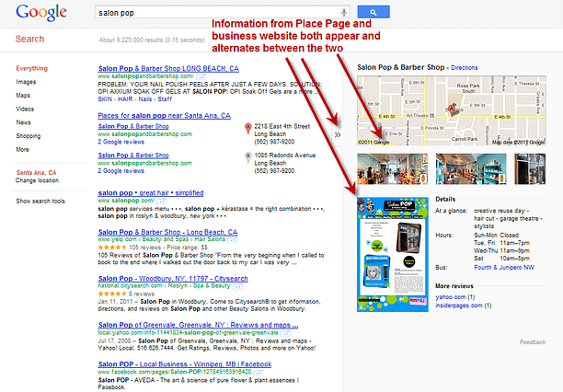563x392 pixels.
Task: Click the red Search label
Action: 29,39
